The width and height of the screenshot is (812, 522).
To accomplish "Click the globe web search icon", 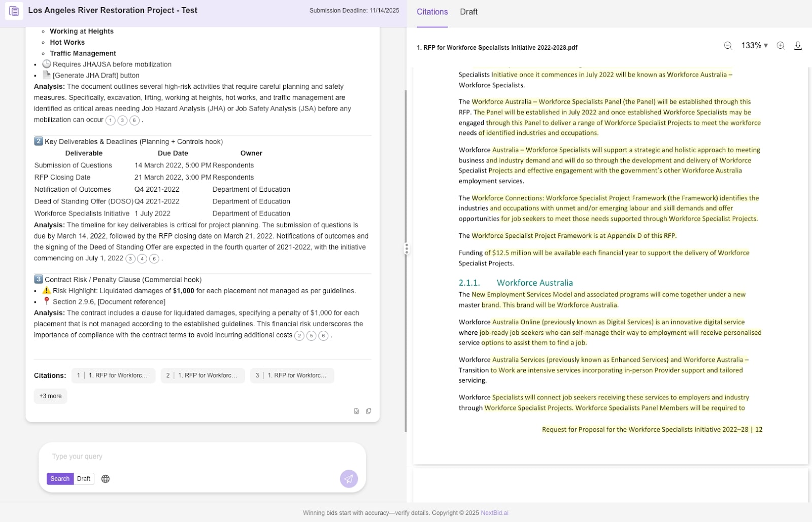I will tap(106, 479).
